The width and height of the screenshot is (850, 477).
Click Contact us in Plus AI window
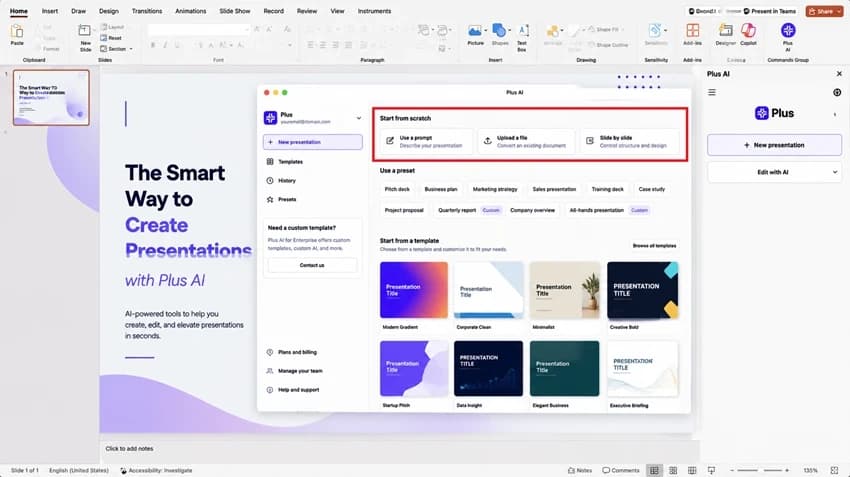[x=312, y=265]
